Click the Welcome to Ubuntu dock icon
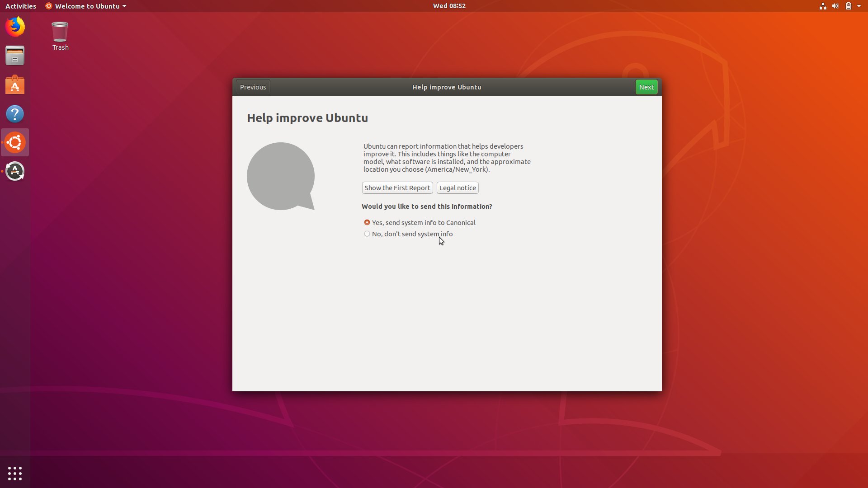Image resolution: width=868 pixels, height=488 pixels. pos(15,143)
